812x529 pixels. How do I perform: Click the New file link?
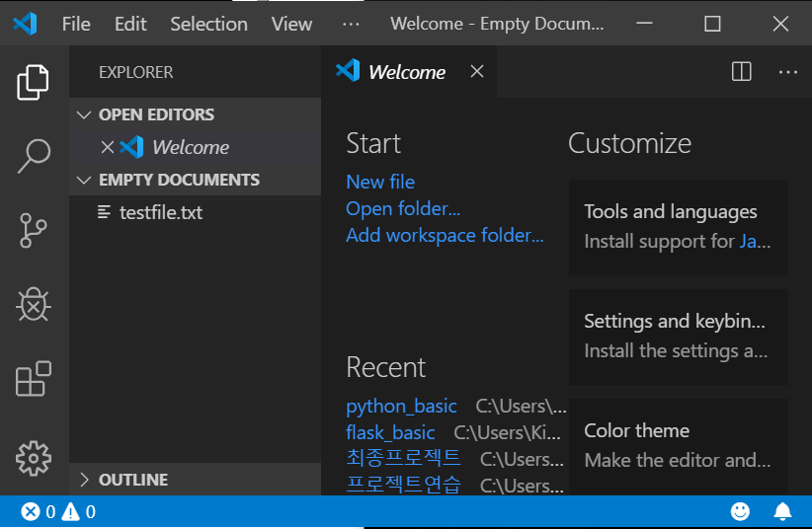(380, 182)
